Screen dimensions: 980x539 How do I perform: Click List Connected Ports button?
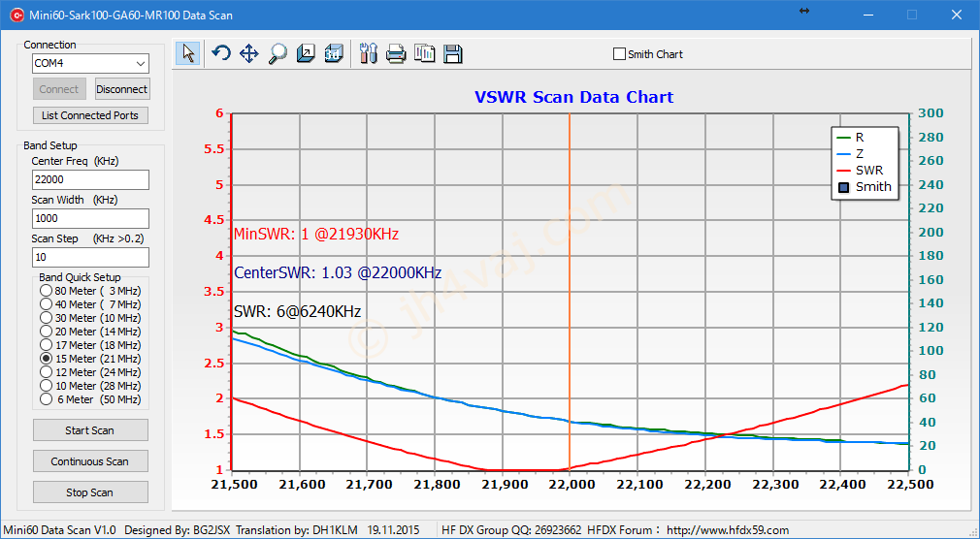(90, 115)
